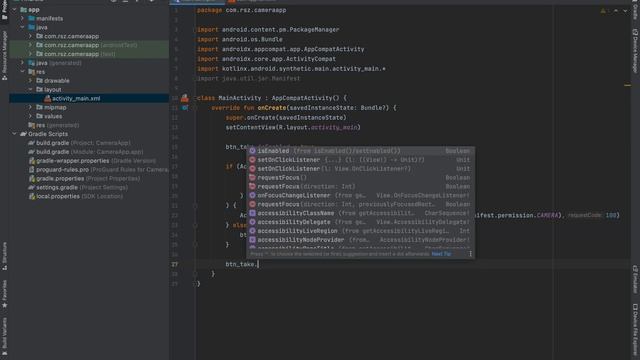The height and width of the screenshot is (360, 640).
Task: Choose accessibilityLiveRegion suggestion
Action: [360, 231]
